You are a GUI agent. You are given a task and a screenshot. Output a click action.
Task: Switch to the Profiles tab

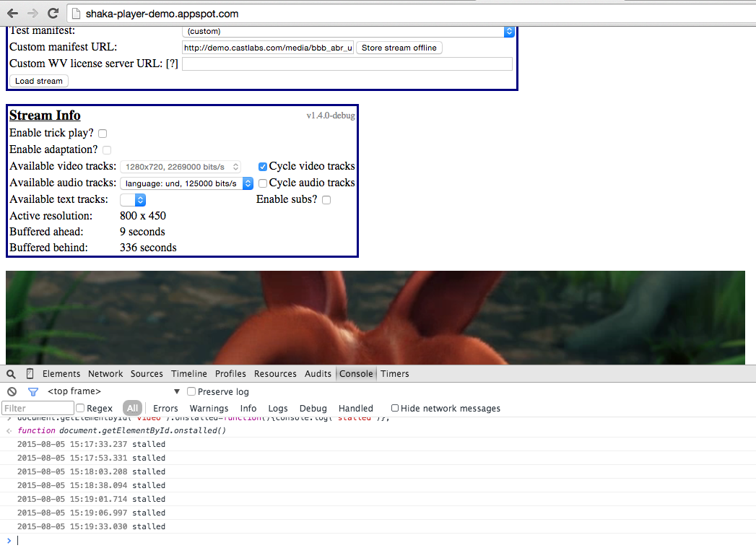click(x=230, y=373)
